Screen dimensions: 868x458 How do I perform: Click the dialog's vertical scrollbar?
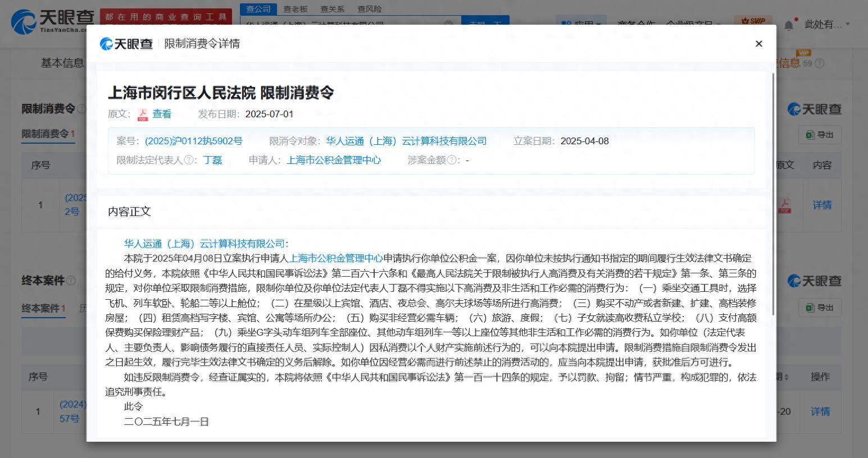tap(774, 194)
